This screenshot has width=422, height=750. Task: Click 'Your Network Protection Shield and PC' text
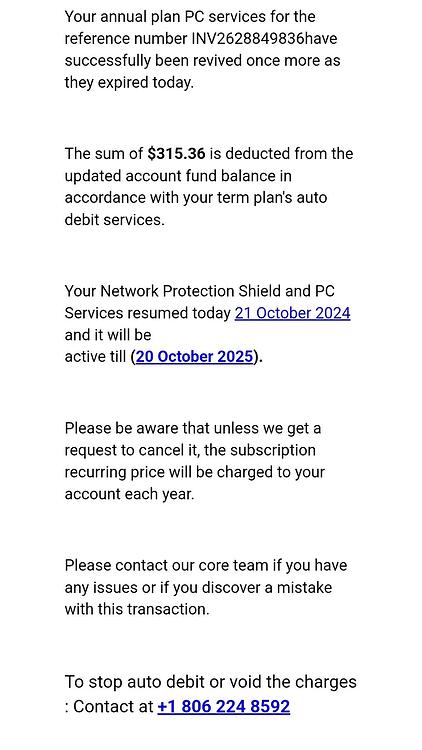[x=200, y=291]
